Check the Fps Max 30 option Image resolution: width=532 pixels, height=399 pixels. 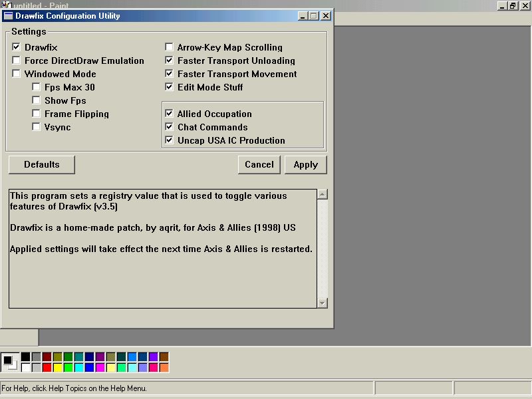tap(36, 87)
